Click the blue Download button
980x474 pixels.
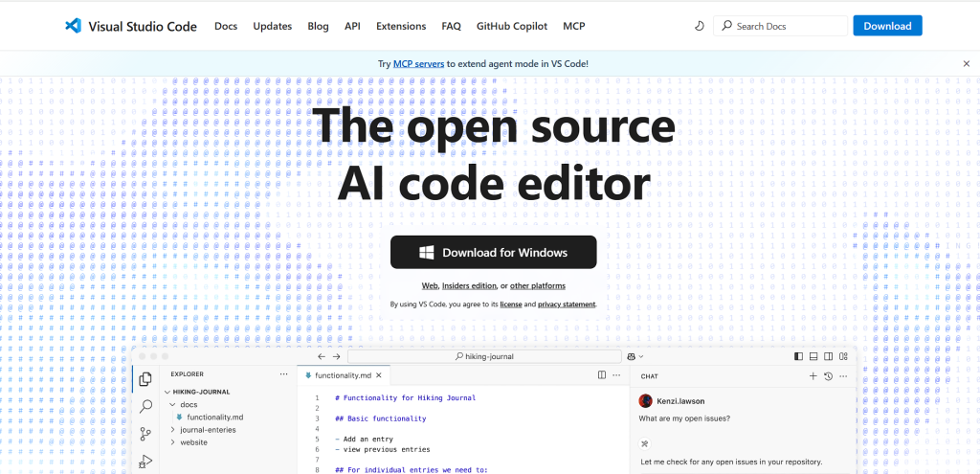pyautogui.click(x=887, y=26)
